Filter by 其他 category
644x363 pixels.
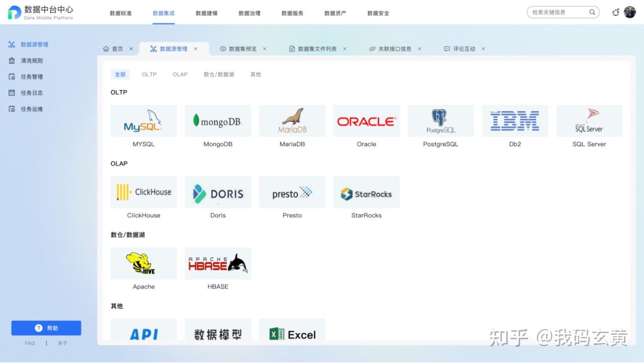(256, 74)
